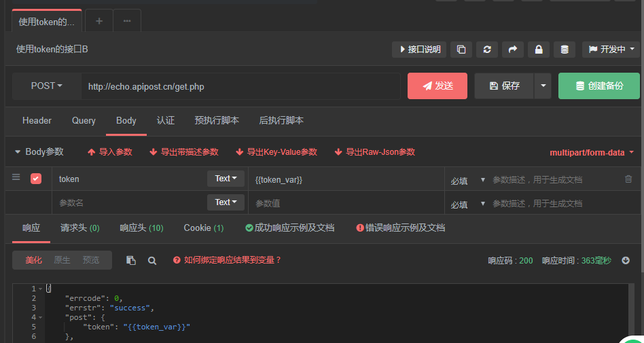Screen dimensions: 644x343
Task: Click 导出Key-Value参数 link
Action: 276,152
